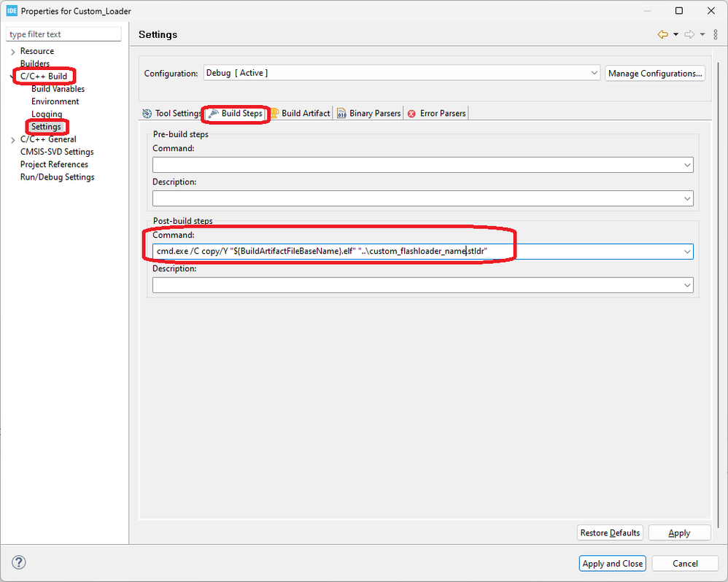Click the forward navigation arrow icon
This screenshot has height=582, width=728.
pos(689,34)
